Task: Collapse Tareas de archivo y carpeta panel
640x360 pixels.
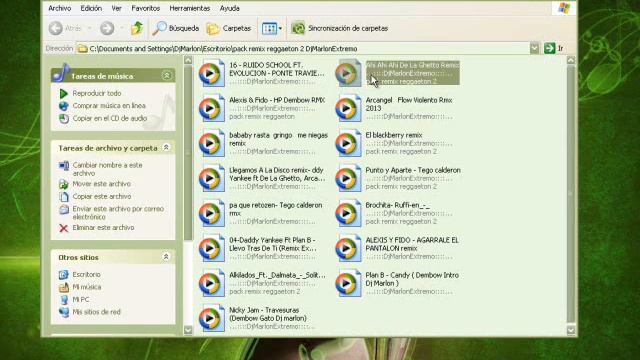Action: [x=166, y=147]
